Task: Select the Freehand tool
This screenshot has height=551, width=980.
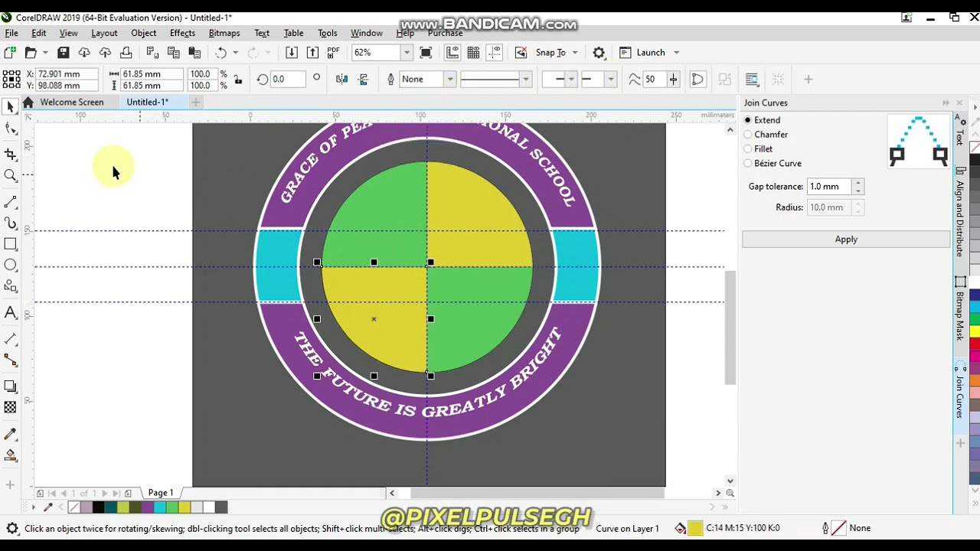Action: click(10, 202)
